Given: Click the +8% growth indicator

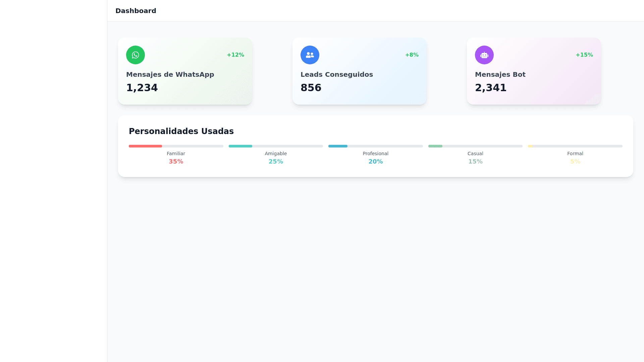Looking at the screenshot, I should [412, 55].
